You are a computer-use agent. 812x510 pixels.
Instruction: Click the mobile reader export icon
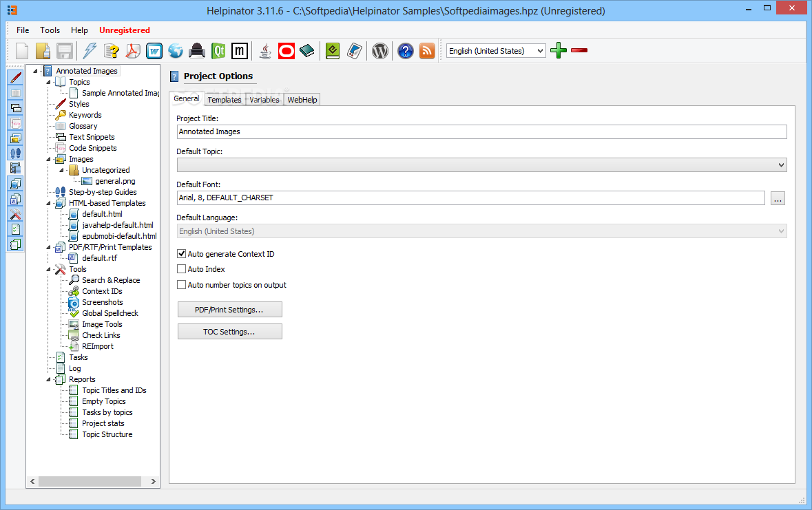(354, 51)
